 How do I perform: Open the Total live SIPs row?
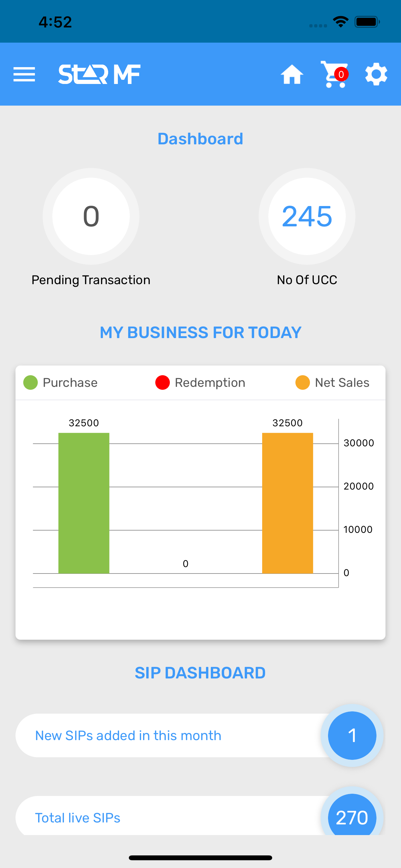tap(77, 818)
